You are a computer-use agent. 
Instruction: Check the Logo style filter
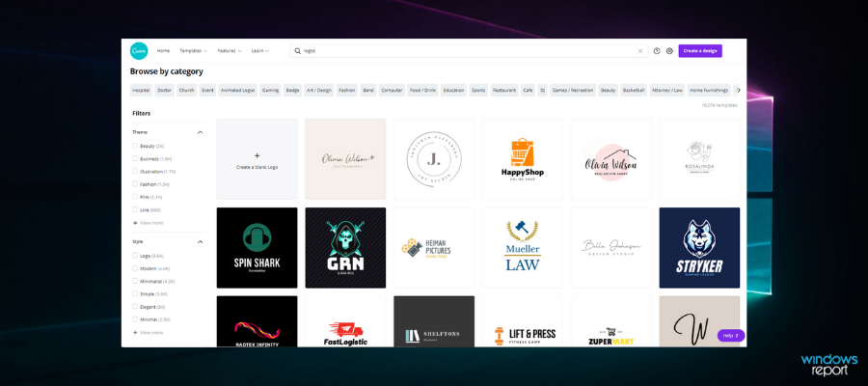(x=135, y=256)
